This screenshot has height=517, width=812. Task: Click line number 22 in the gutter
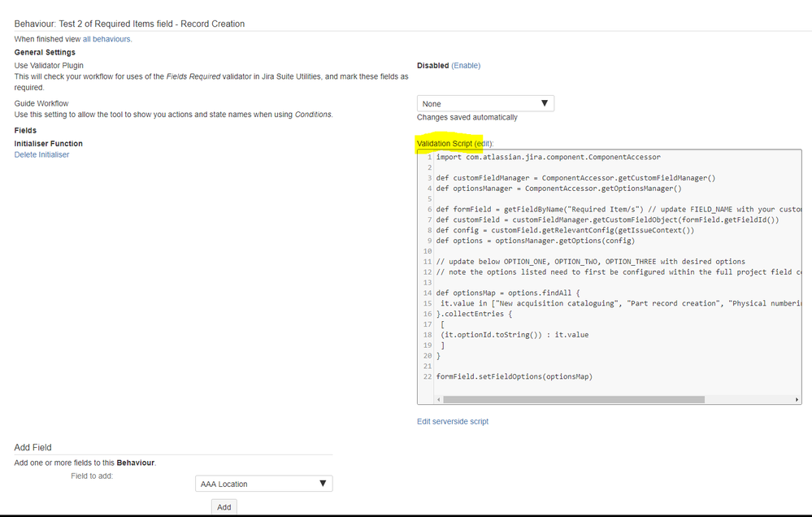[428, 376]
